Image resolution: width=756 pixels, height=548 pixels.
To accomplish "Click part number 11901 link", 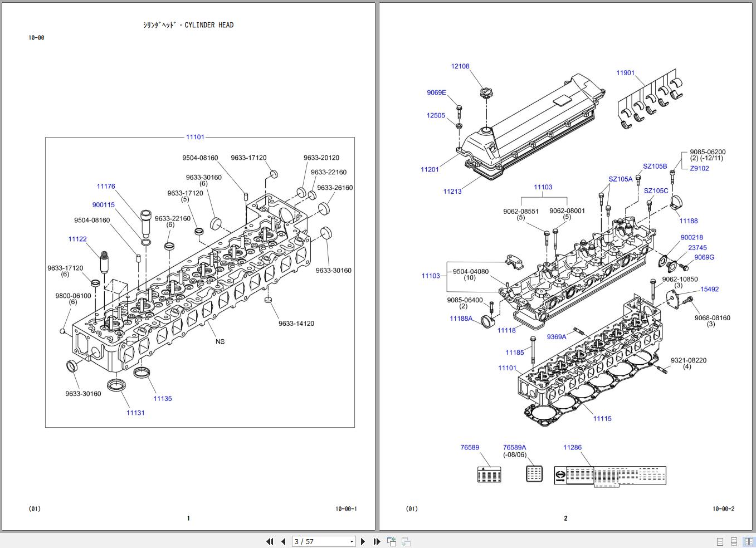I will 626,73.
